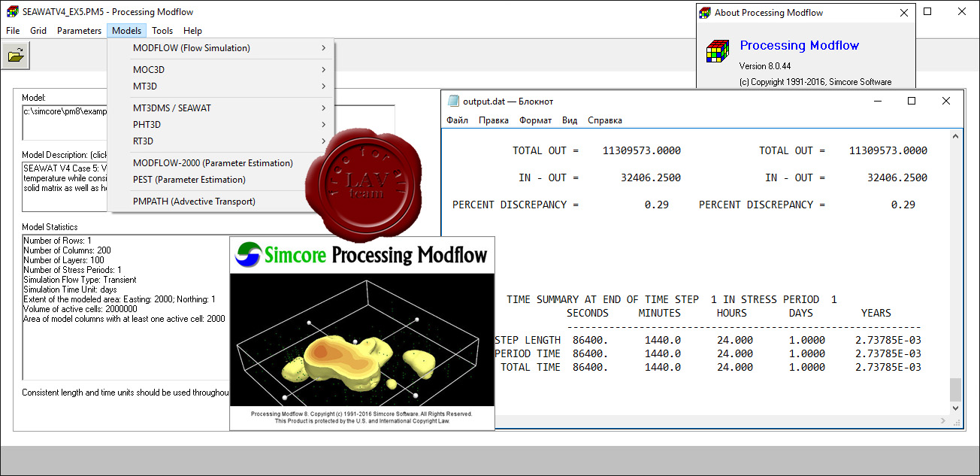
Task: Open the File menu in Processing Modflow
Action: 13,31
